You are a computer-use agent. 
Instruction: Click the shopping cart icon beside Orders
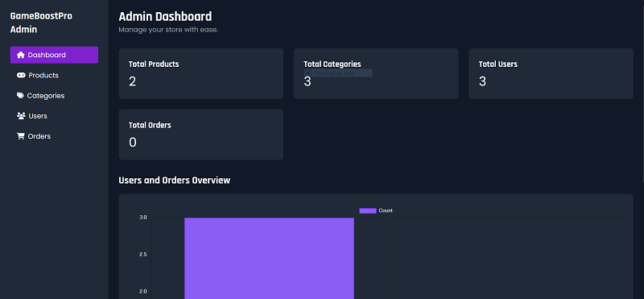point(21,136)
